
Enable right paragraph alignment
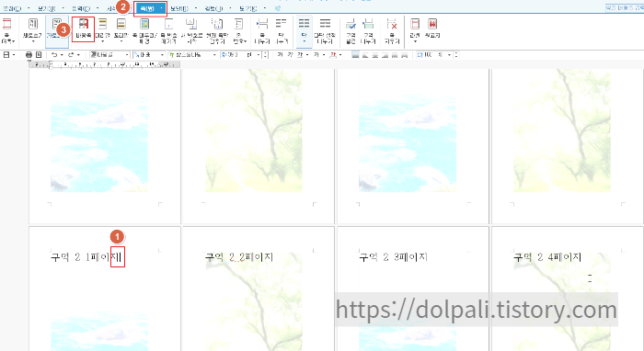[385, 54]
